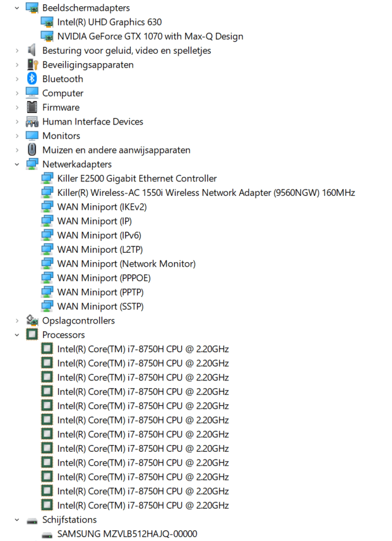Click the Bluetooth logo icon
The width and height of the screenshot is (392, 541).
click(32, 78)
